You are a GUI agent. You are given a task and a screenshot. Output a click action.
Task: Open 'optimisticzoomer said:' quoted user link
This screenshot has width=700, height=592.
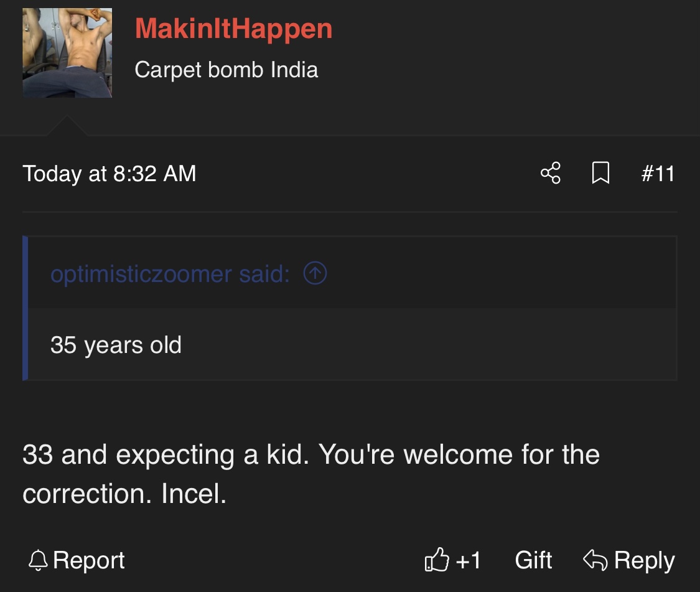[170, 274]
